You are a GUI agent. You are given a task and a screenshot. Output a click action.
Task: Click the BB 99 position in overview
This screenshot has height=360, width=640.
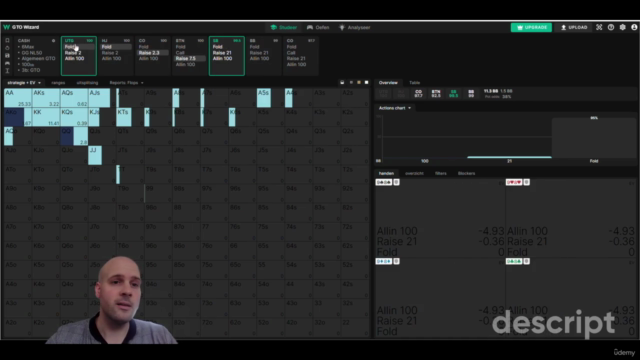471,93
